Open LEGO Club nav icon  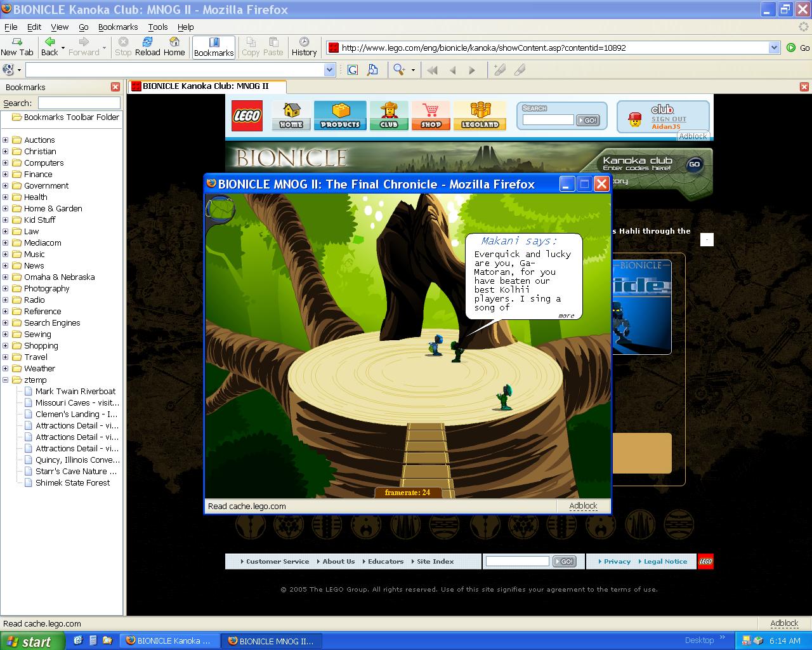389,116
